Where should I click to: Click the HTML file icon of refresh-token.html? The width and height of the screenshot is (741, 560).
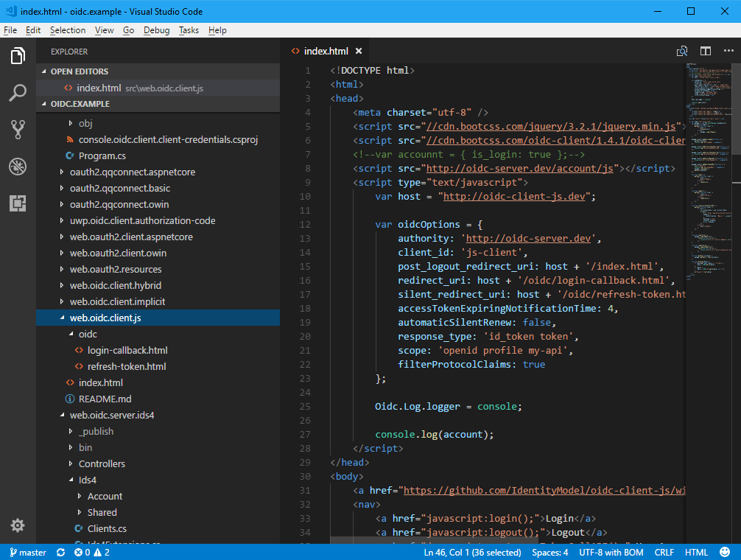pos(79,366)
